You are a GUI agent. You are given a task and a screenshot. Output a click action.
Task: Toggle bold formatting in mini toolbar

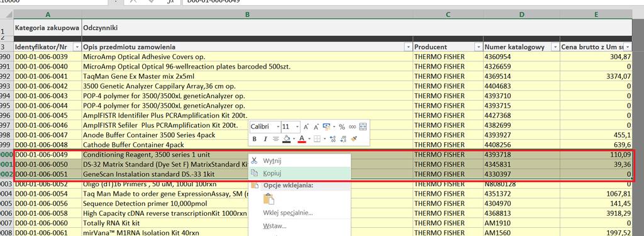pyautogui.click(x=254, y=139)
